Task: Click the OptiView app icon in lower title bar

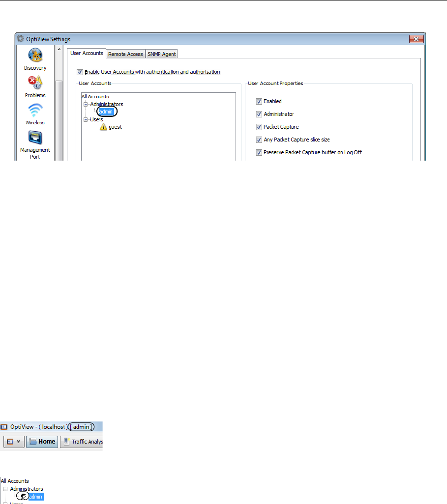Action: 4,427
